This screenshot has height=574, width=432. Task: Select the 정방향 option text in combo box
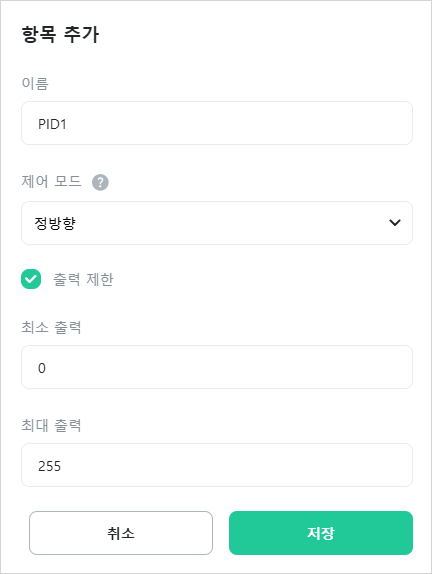tap(55, 223)
